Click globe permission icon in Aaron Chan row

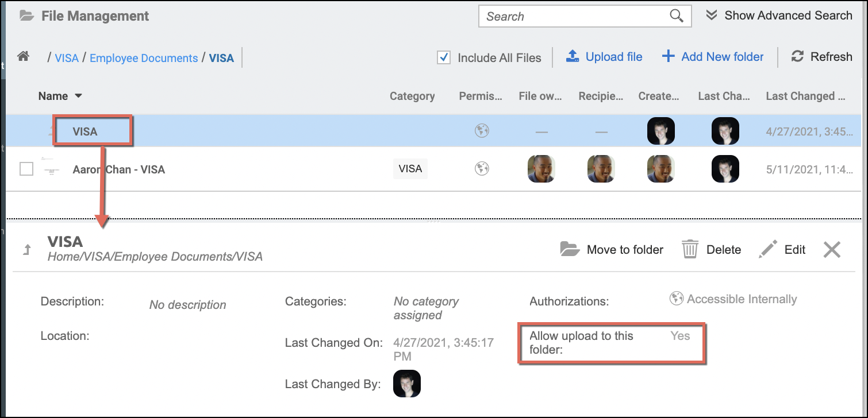click(482, 169)
